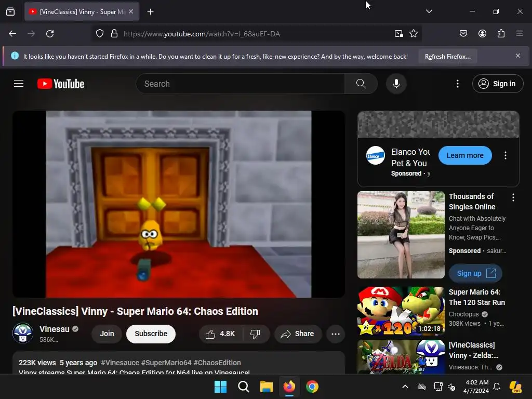Open a new tab with plus button
Viewport: 532px width, 399px height.
[150, 12]
